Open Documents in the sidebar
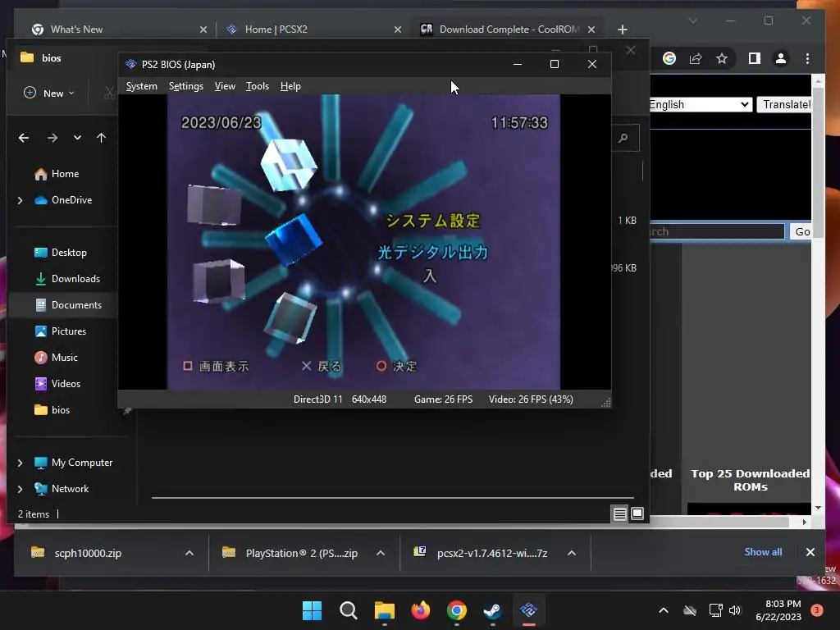This screenshot has height=630, width=840. (68, 305)
